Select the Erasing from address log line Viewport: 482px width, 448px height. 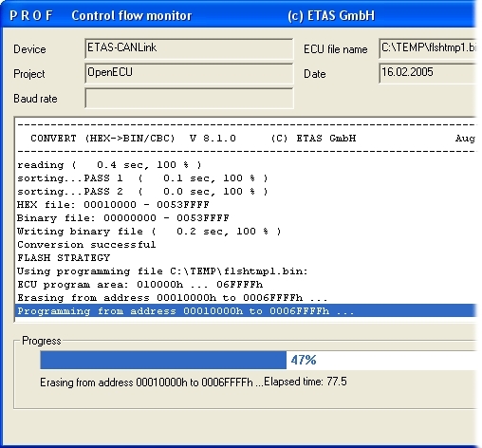point(246,298)
